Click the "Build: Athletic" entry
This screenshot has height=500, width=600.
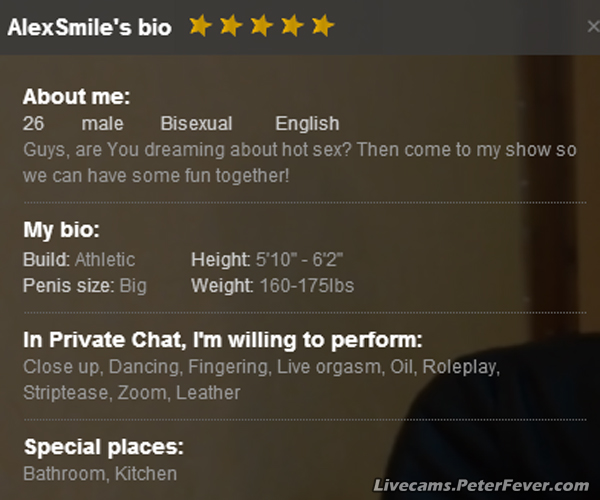tap(79, 260)
